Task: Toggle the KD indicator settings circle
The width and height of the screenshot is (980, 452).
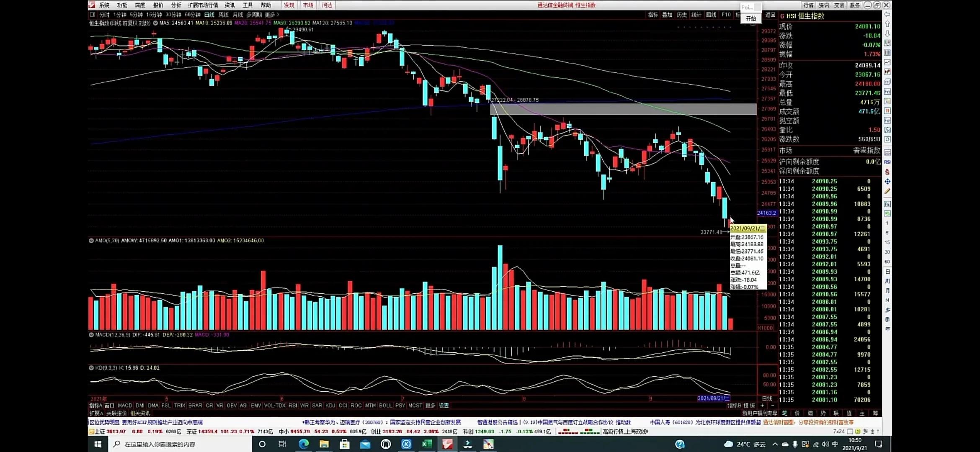Action: pos(91,368)
